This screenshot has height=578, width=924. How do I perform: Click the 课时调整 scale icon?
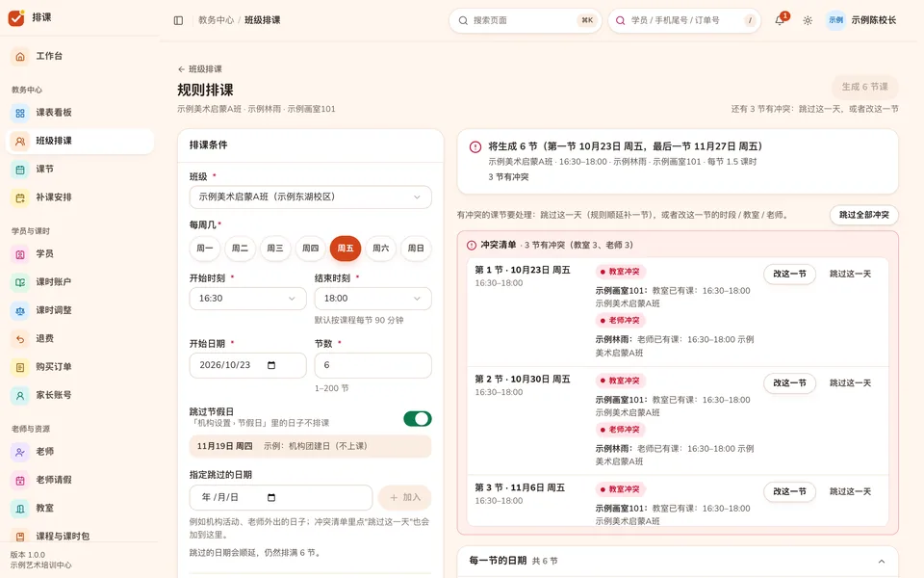pos(20,311)
